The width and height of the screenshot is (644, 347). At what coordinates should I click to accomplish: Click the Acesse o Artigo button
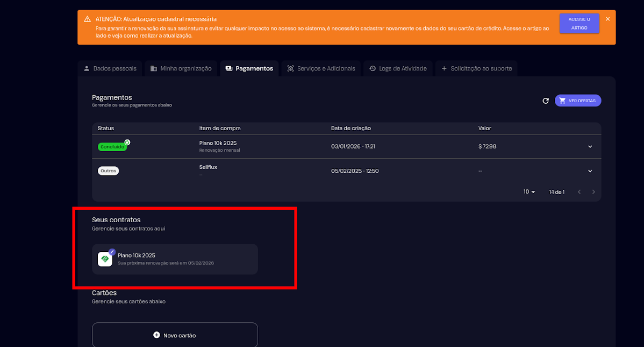pos(579,24)
